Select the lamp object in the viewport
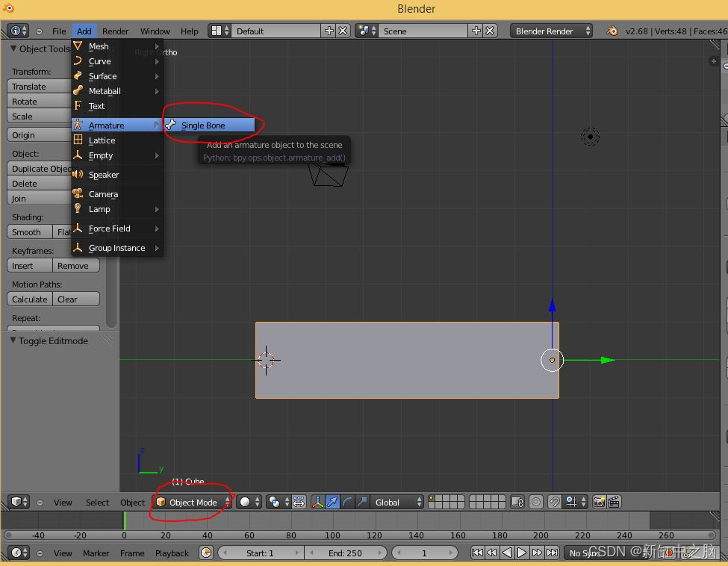The width and height of the screenshot is (728, 566). pyautogui.click(x=590, y=137)
